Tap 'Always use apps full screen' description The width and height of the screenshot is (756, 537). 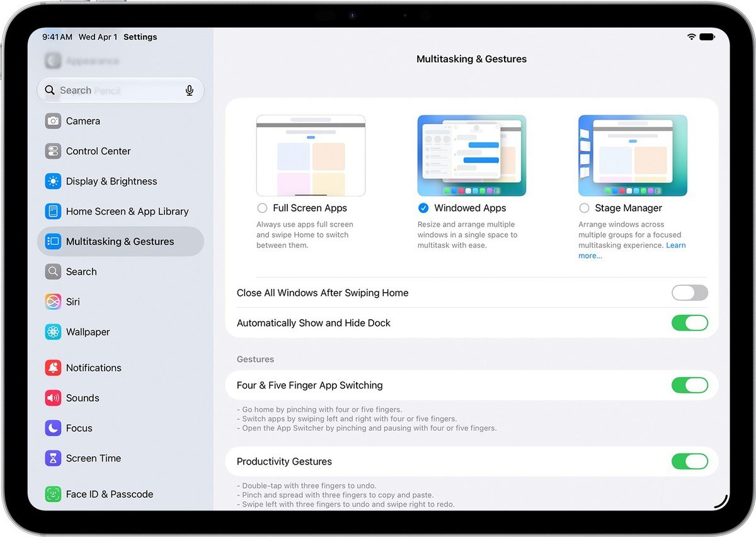click(x=305, y=235)
